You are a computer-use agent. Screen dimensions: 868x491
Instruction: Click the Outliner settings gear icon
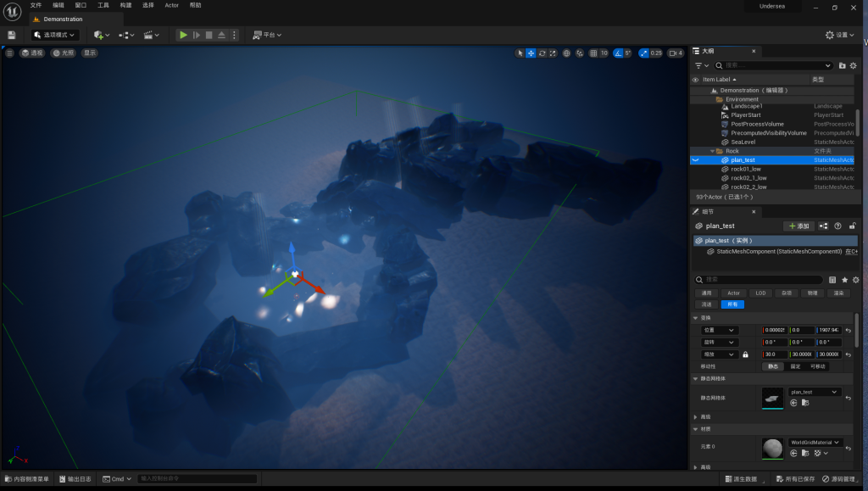coord(854,65)
